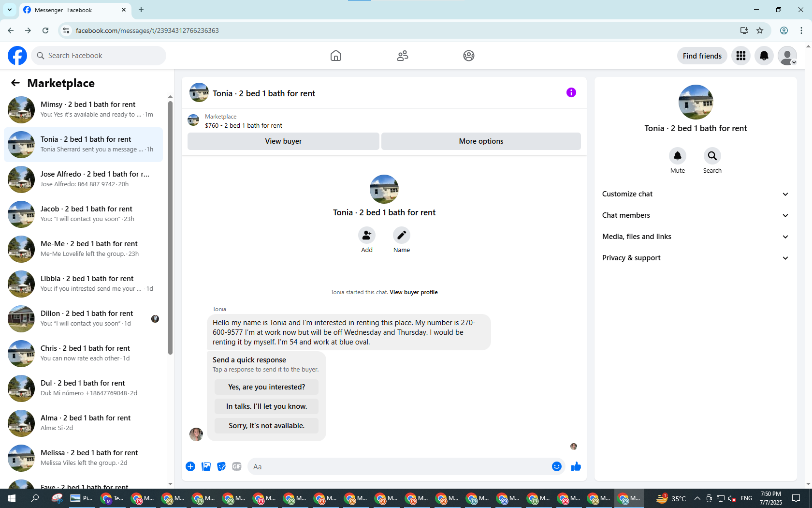Open Dul's rental conversation
812x508 pixels.
pos(83,388)
